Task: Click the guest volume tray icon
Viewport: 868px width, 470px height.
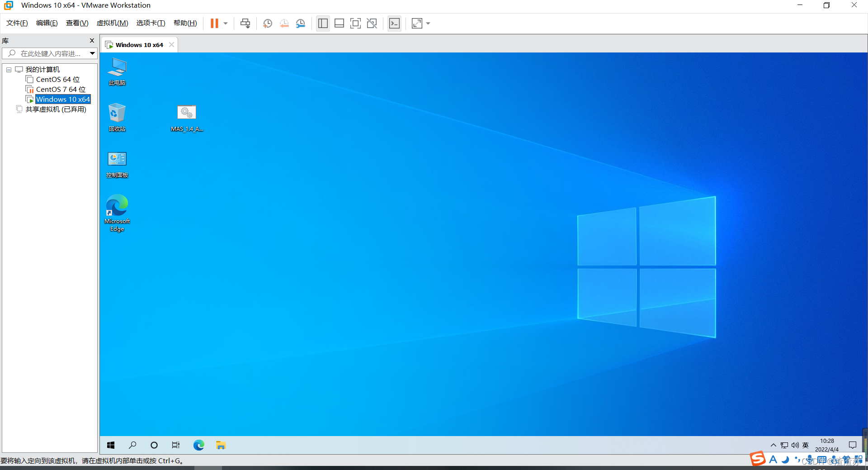Action: pyautogui.click(x=795, y=445)
